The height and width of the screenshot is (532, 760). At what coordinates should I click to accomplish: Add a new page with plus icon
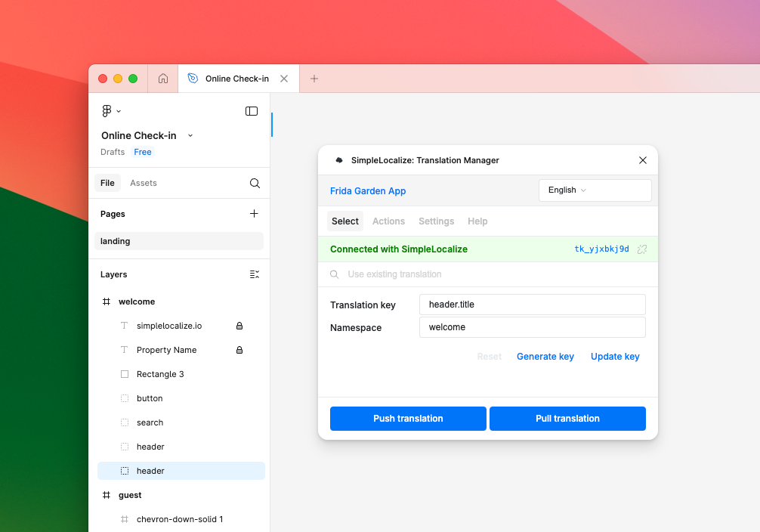[x=254, y=213]
